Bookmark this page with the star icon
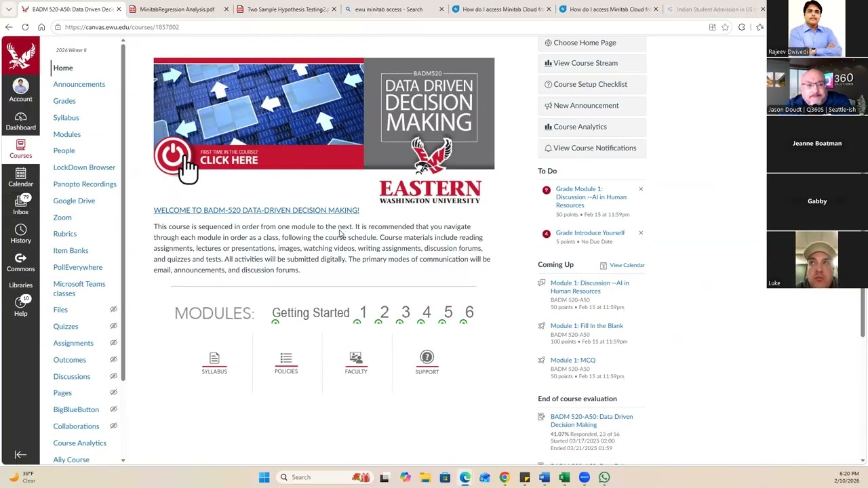 pyautogui.click(x=725, y=27)
